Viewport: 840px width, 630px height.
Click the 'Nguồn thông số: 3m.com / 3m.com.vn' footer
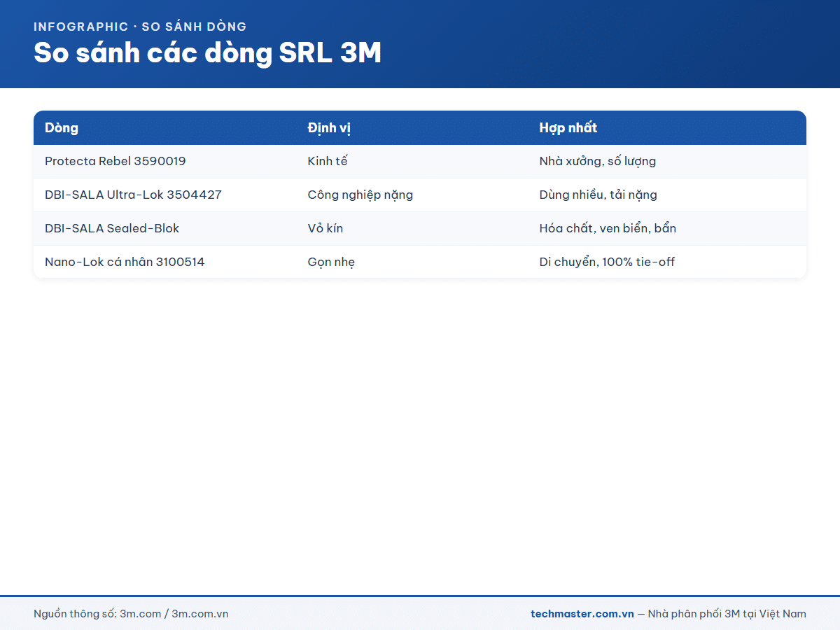pos(131,614)
